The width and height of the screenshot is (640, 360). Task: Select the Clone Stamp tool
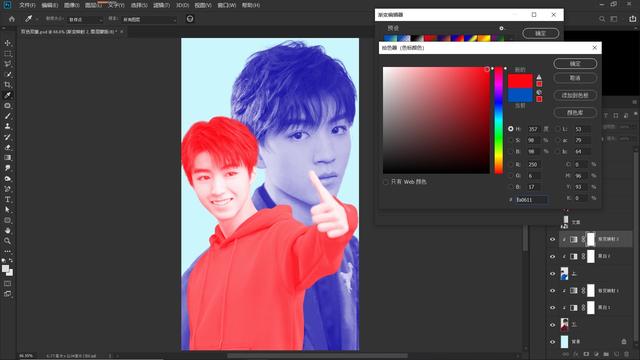coord(7,126)
